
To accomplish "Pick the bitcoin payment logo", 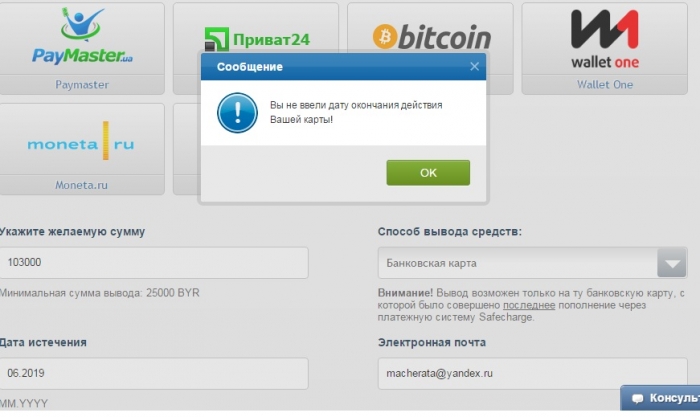I will click(431, 37).
